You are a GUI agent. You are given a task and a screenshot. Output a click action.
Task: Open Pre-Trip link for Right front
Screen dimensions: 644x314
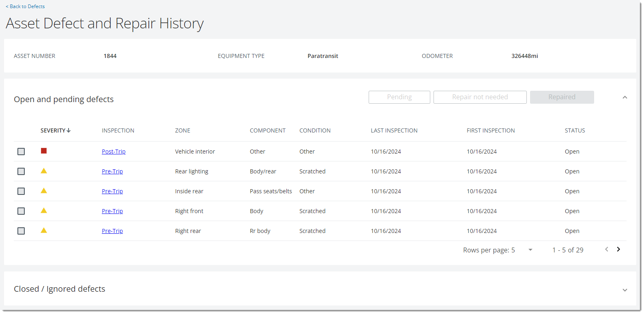pyautogui.click(x=112, y=211)
